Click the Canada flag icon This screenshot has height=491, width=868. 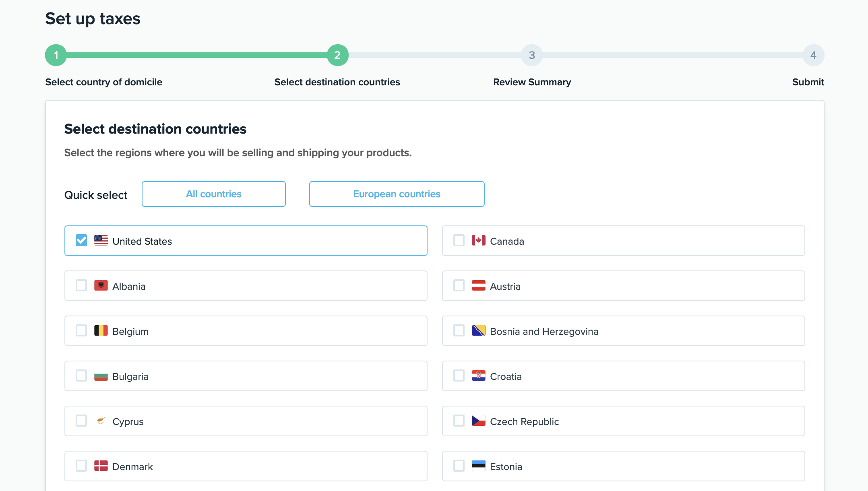click(x=478, y=241)
